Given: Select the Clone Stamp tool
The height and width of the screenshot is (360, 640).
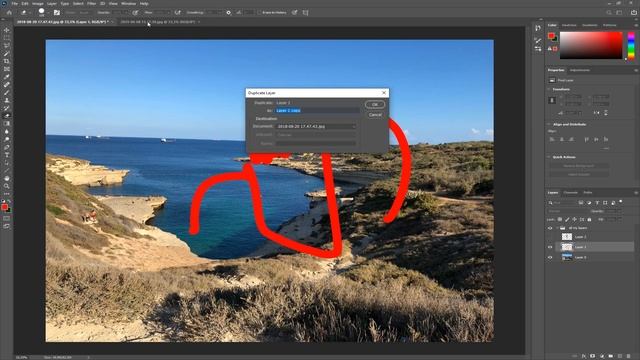Looking at the screenshot, I should [7, 100].
